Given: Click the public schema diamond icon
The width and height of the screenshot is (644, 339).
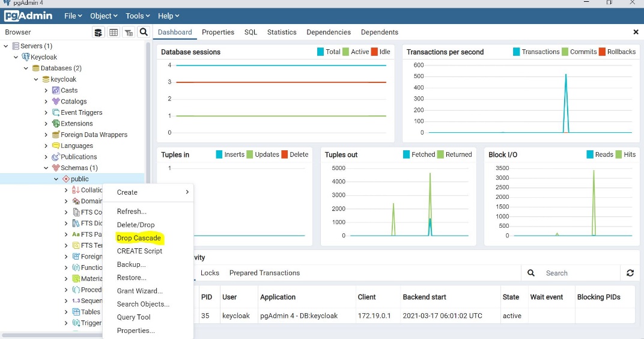Looking at the screenshot, I should pos(65,179).
